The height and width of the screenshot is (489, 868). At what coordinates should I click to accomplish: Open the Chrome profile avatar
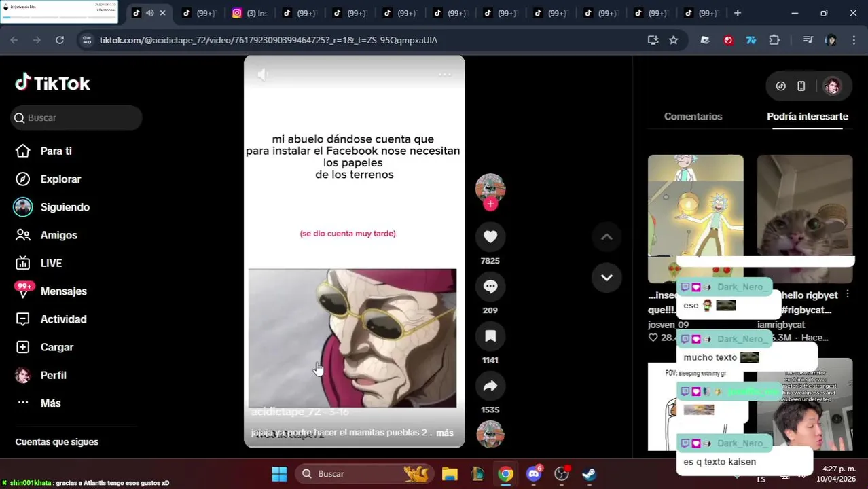point(831,40)
